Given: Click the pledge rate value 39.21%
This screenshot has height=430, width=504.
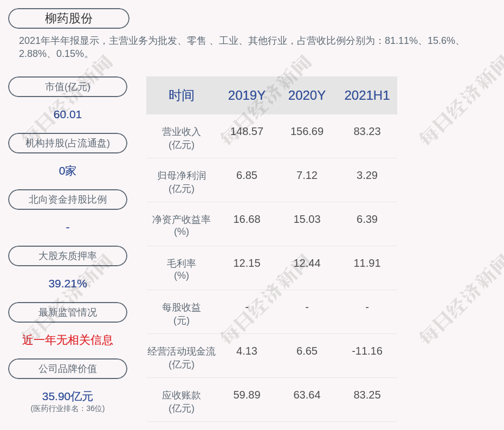Looking at the screenshot, I should 68,284.
